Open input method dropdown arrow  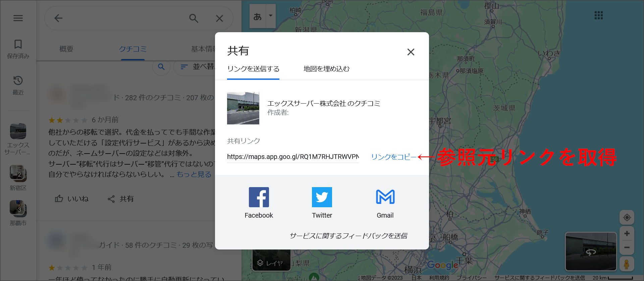coord(271,16)
